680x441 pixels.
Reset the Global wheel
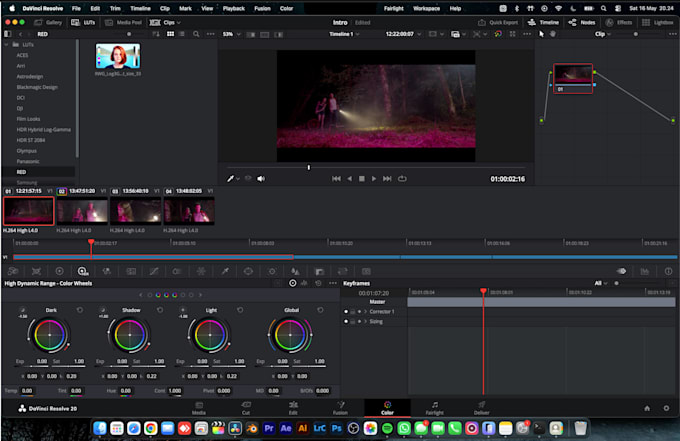pyautogui.click(x=320, y=310)
